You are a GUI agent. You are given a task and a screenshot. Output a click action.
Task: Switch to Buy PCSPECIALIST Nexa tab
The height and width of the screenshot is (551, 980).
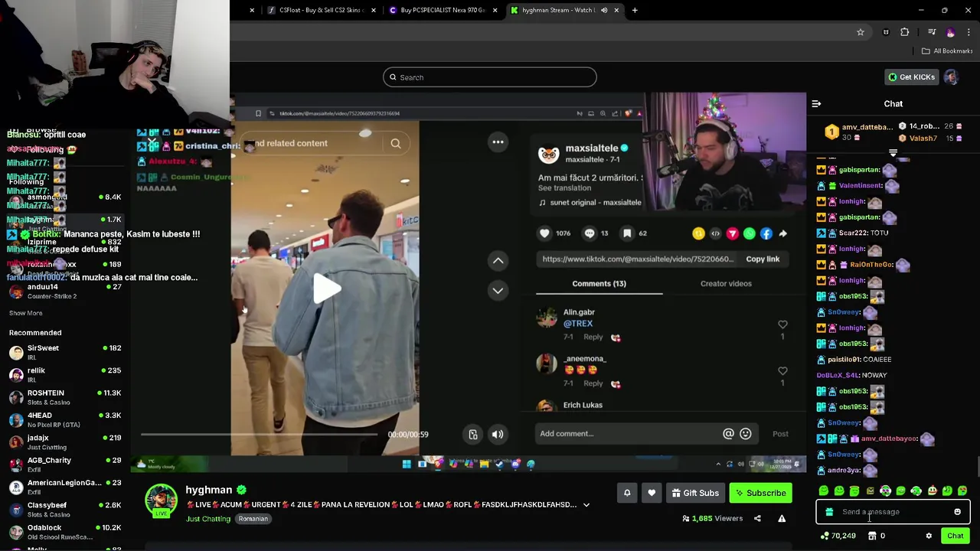click(x=440, y=10)
